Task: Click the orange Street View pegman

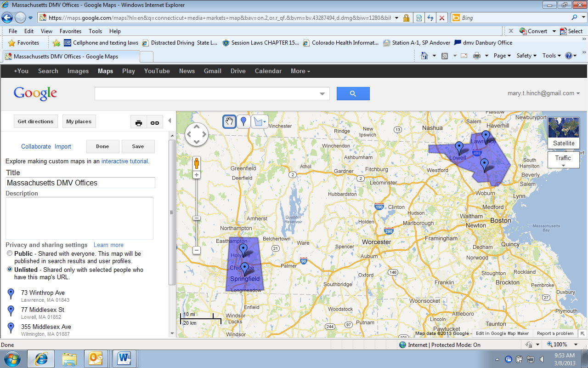Action: tap(197, 163)
